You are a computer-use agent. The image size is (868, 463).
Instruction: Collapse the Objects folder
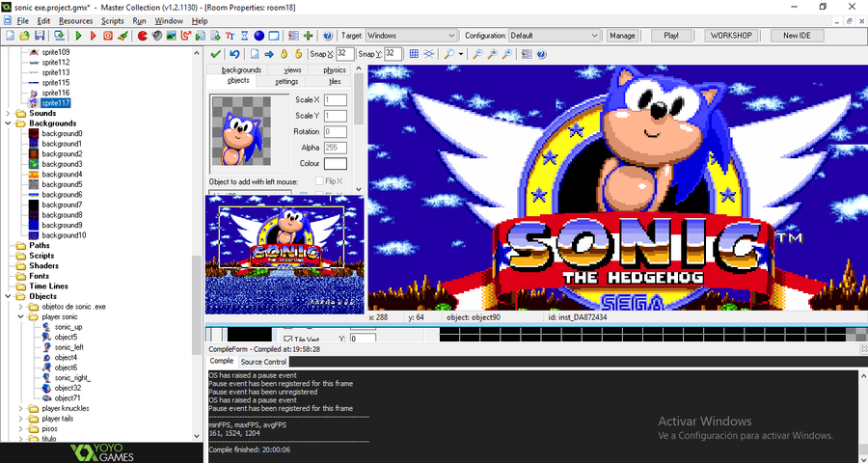click(8, 296)
